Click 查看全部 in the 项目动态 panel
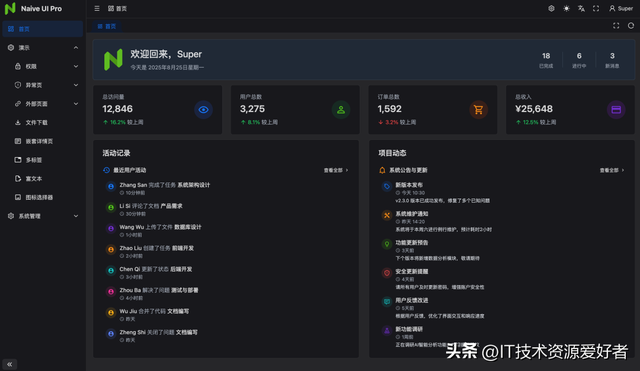Screen dimensions: 640x371 point(612,170)
